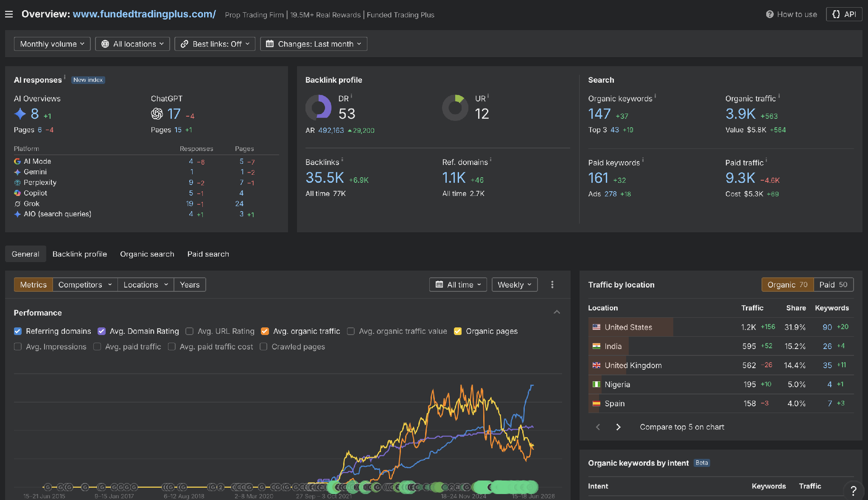
Task: Open the Monthly volume dropdown
Action: click(52, 44)
